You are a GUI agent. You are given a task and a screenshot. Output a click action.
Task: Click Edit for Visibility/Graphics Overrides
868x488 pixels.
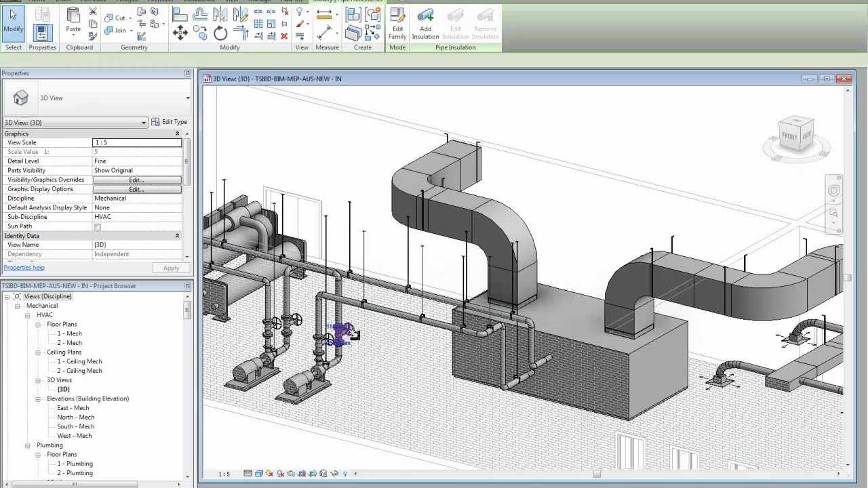136,180
